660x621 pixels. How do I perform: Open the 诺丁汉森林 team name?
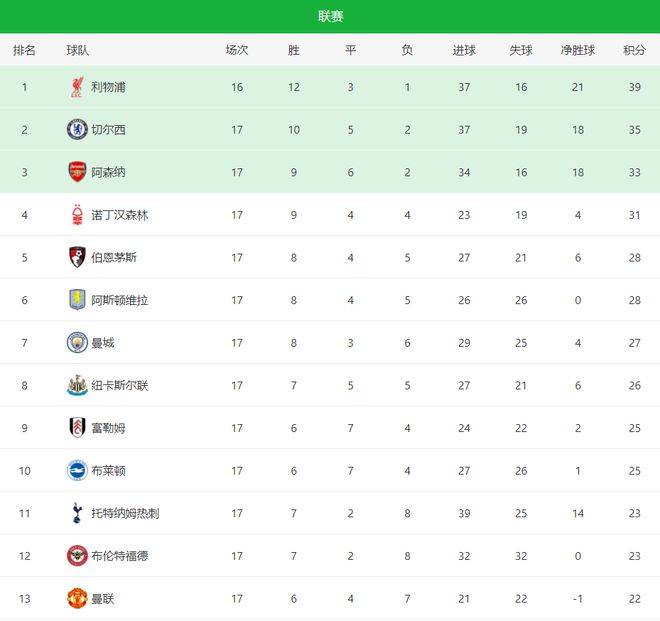click(120, 215)
